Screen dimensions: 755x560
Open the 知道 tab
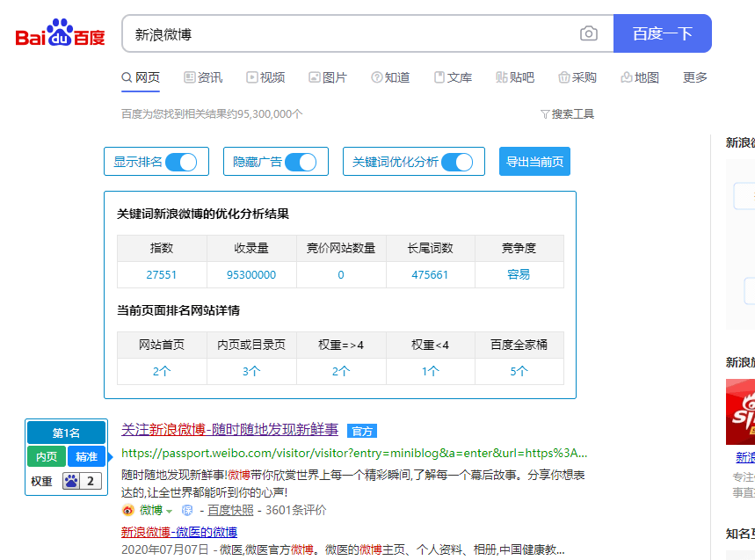390,77
